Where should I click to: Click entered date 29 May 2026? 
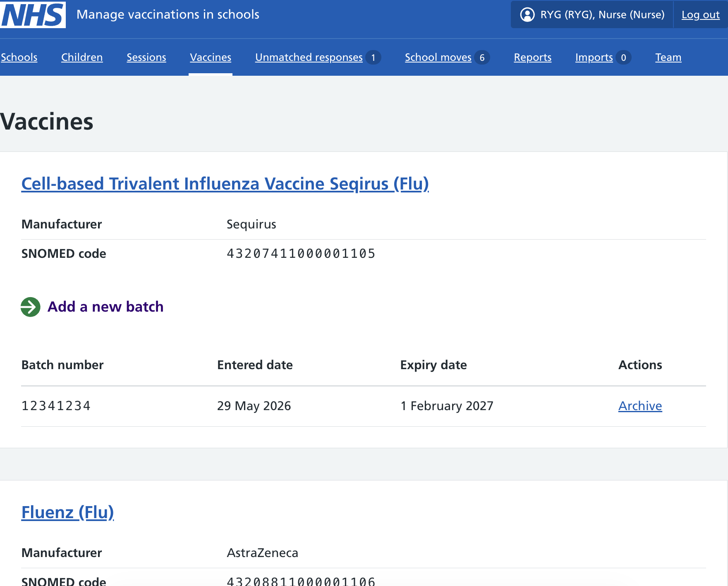254,406
